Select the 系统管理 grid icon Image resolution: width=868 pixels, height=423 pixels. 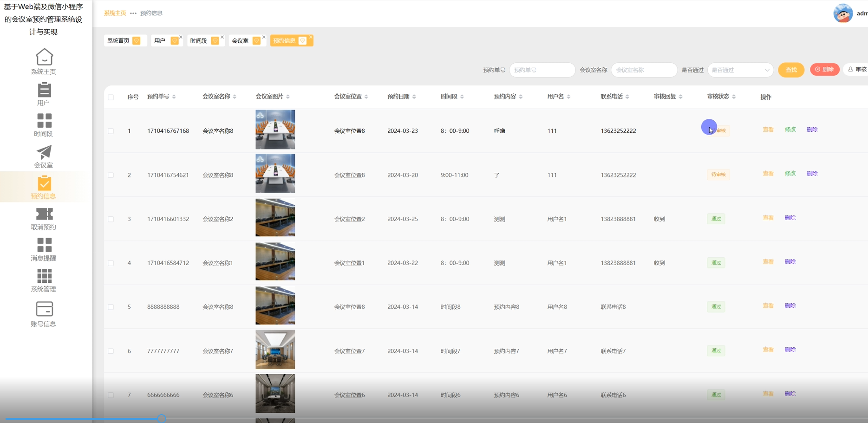[44, 276]
